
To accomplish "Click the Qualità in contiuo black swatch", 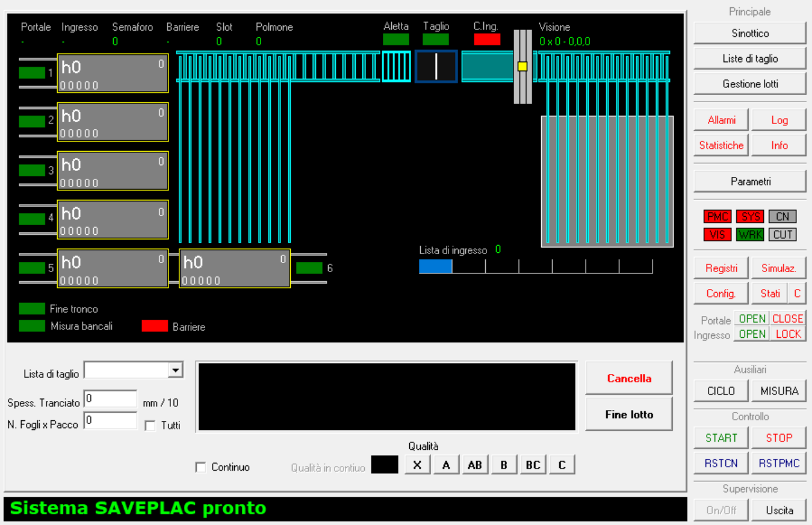I will (x=385, y=465).
